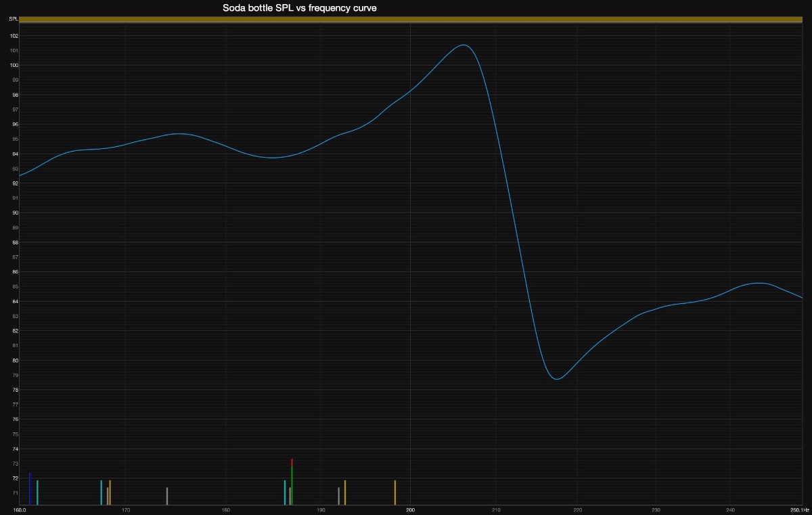Viewport: 812px width, 515px height.
Task: Click the SPL axis label at top left
Action: pos(13,19)
